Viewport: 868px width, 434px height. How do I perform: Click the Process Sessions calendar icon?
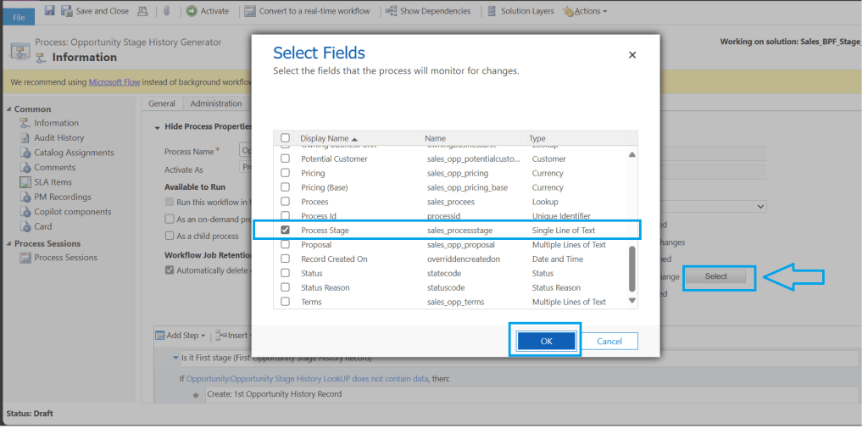pyautogui.click(x=26, y=258)
